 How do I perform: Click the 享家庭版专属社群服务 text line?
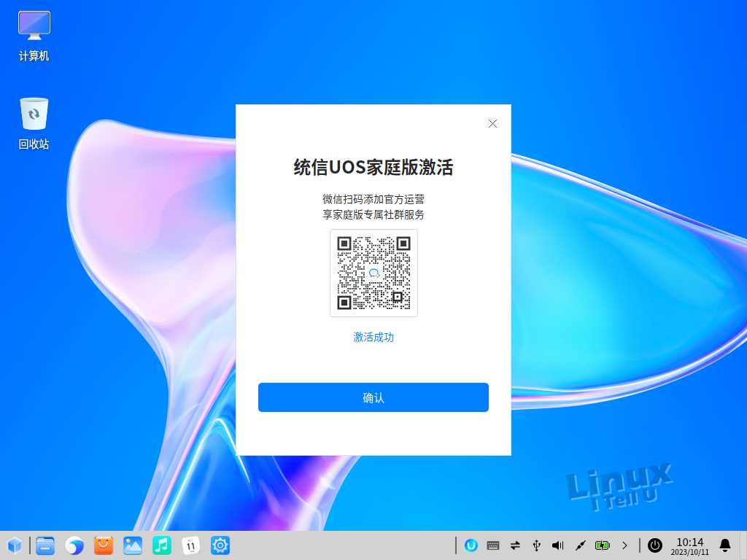[x=373, y=215]
